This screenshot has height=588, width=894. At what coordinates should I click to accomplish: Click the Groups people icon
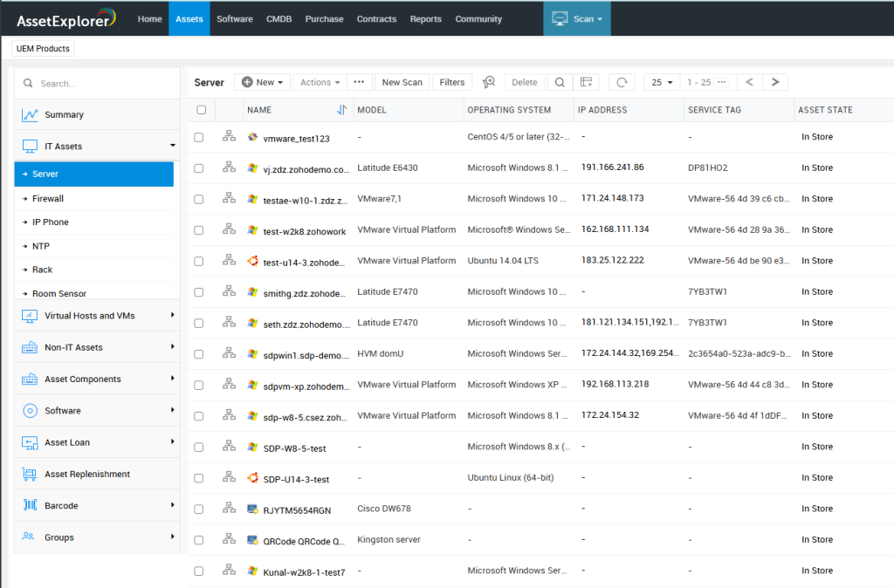(29, 537)
